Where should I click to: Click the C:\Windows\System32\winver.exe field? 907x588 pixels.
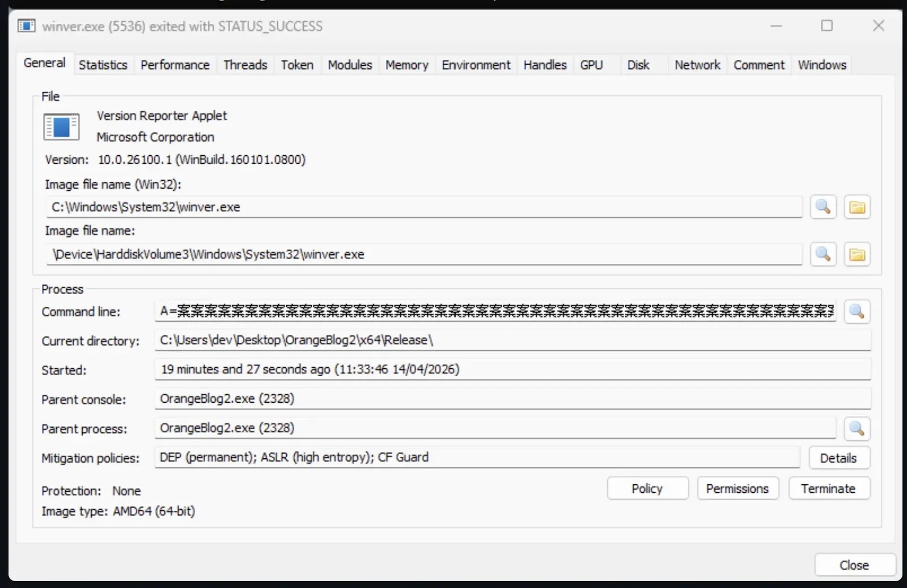point(424,207)
